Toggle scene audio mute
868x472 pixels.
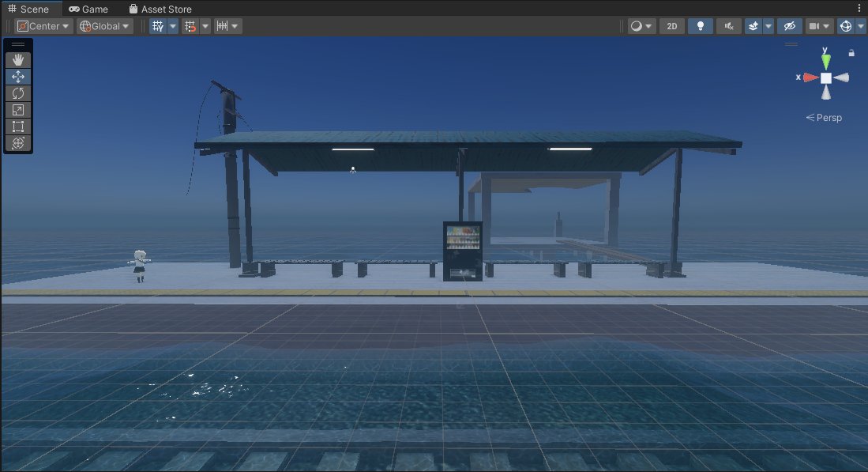pos(729,26)
